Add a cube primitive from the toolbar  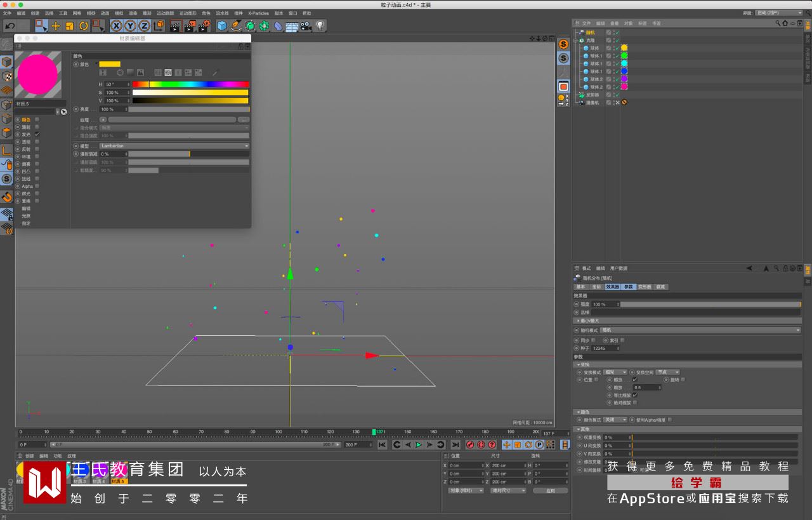(x=222, y=26)
